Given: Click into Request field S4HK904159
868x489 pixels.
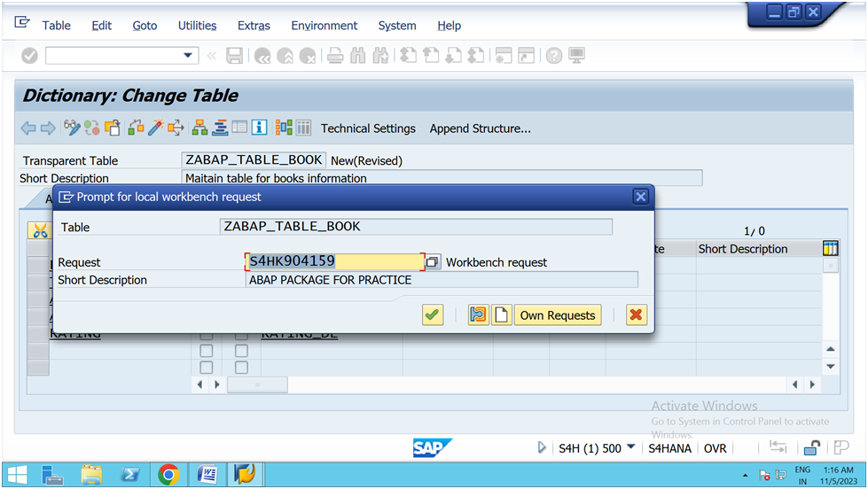Looking at the screenshot, I should click(x=334, y=261).
